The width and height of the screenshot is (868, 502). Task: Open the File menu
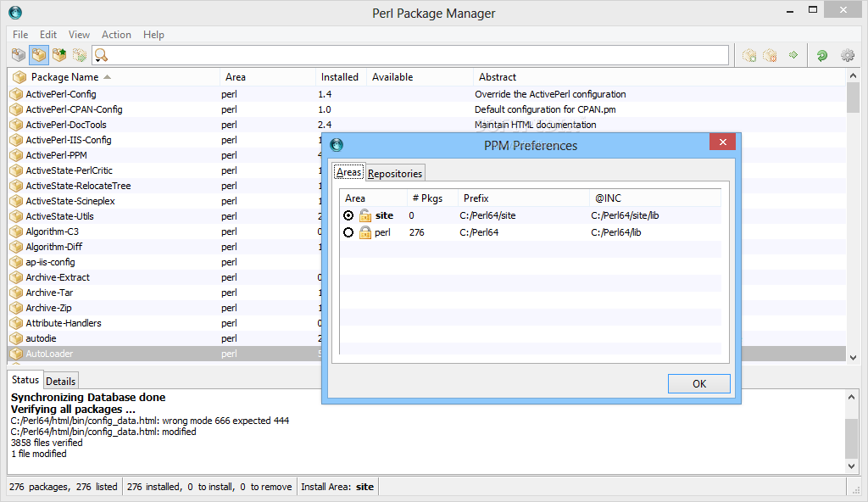[x=20, y=35]
